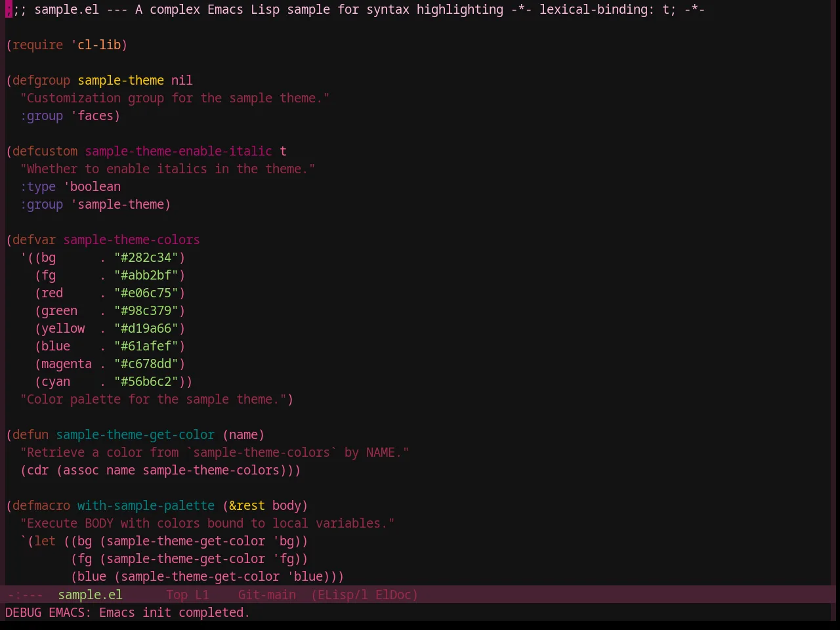
Task: Click the L1 line number indicator
Action: click(202, 595)
